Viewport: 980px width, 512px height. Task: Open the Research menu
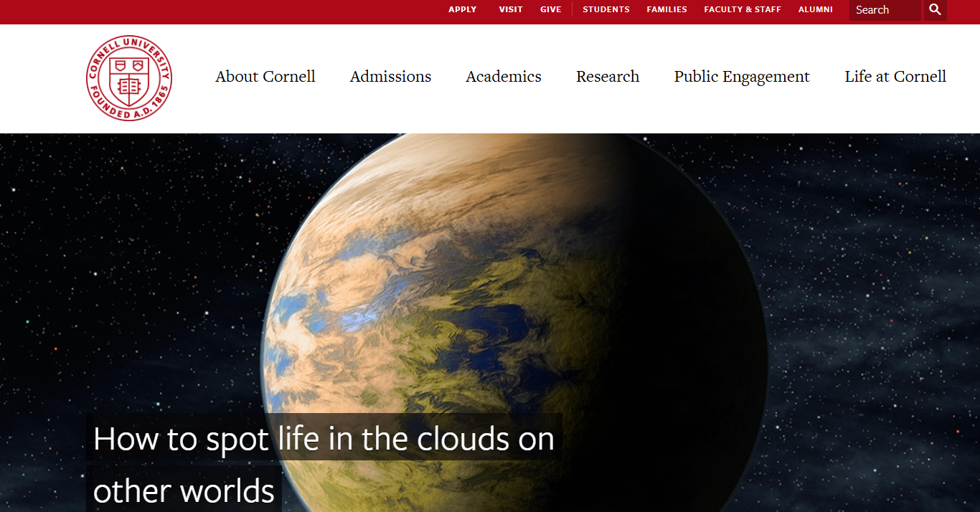tap(608, 77)
